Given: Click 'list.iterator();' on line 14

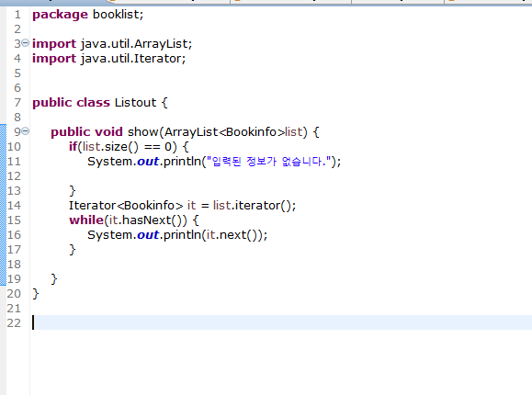Looking at the screenshot, I should [x=255, y=205].
